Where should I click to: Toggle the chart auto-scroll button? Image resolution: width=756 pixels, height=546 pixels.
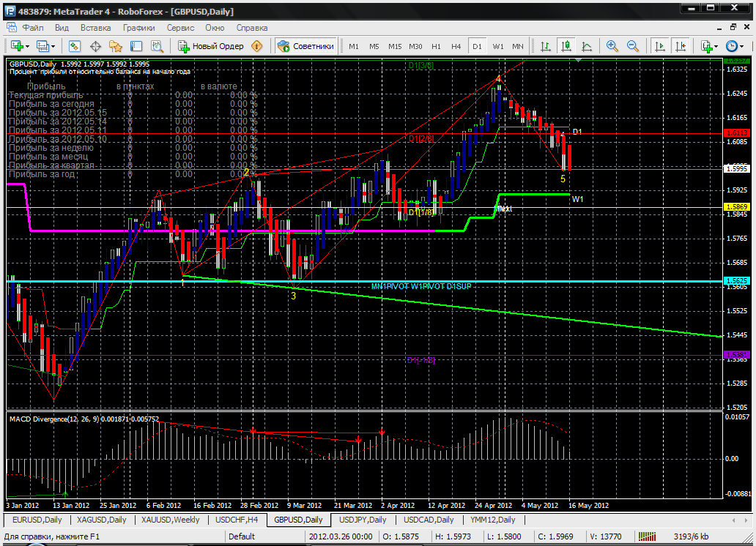click(659, 46)
